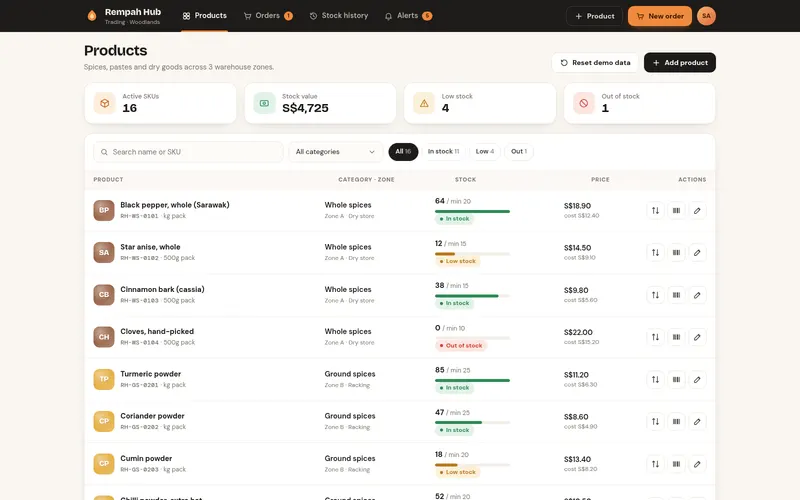
Task: Click the PRODUCT column header
Action: [108, 180]
